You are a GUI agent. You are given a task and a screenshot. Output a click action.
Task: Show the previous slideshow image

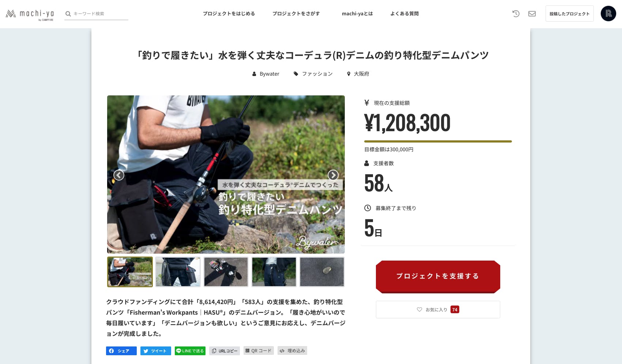(x=119, y=175)
